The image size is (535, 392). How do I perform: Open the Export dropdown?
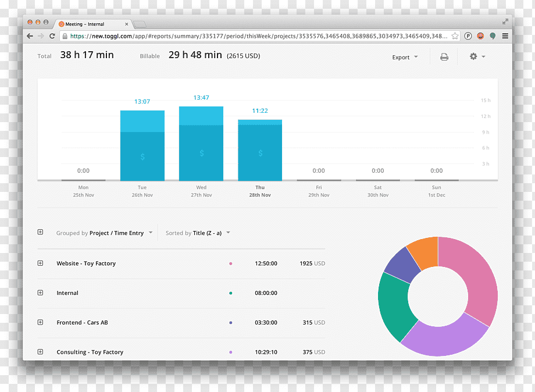point(405,58)
